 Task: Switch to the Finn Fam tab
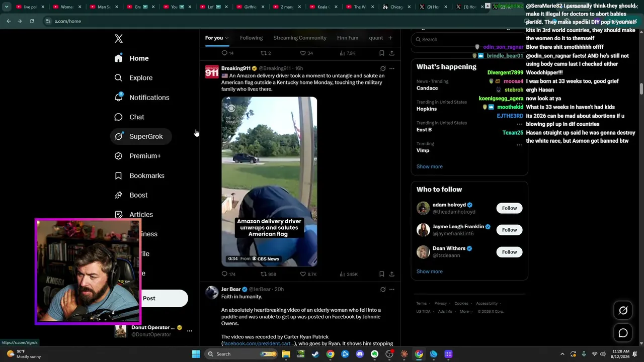click(x=348, y=38)
